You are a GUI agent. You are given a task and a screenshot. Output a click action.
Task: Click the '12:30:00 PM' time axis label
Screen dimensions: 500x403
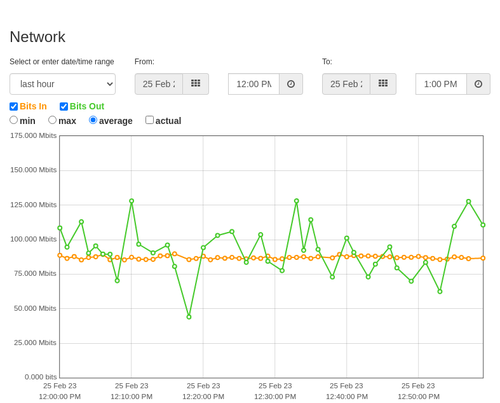pos(275,397)
